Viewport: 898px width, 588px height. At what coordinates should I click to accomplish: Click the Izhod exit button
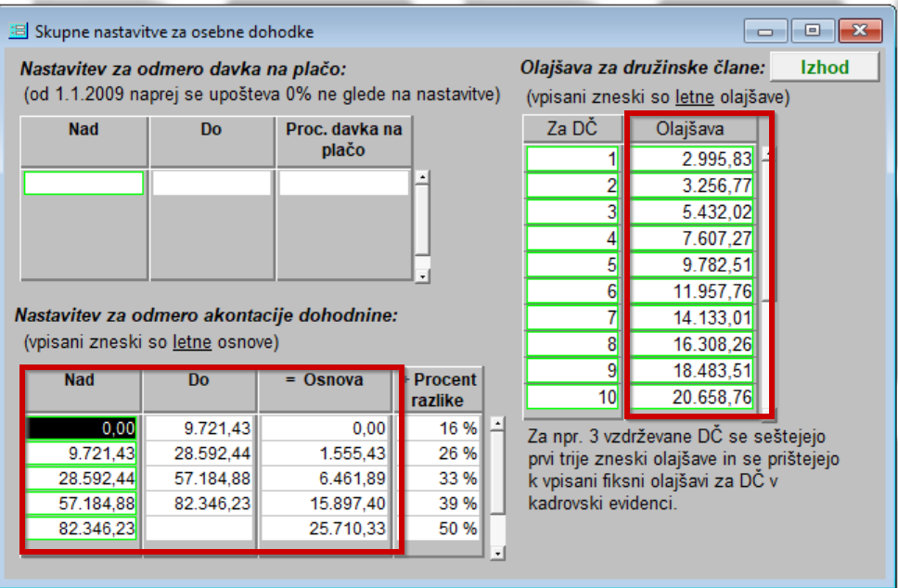point(825,68)
